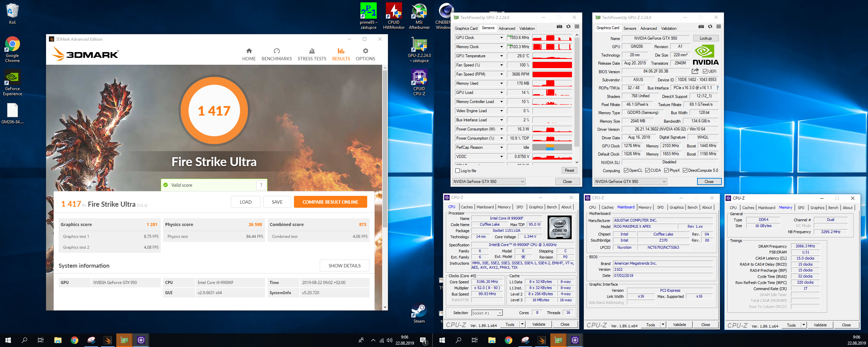This screenshot has width=868, height=347.
Task: Go to 3DMark Results section
Action: 341,55
